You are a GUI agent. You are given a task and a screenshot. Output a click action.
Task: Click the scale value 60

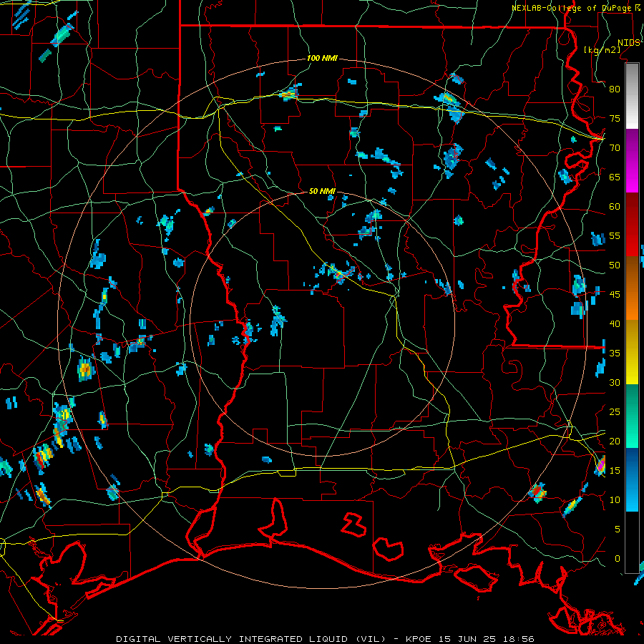pos(615,207)
